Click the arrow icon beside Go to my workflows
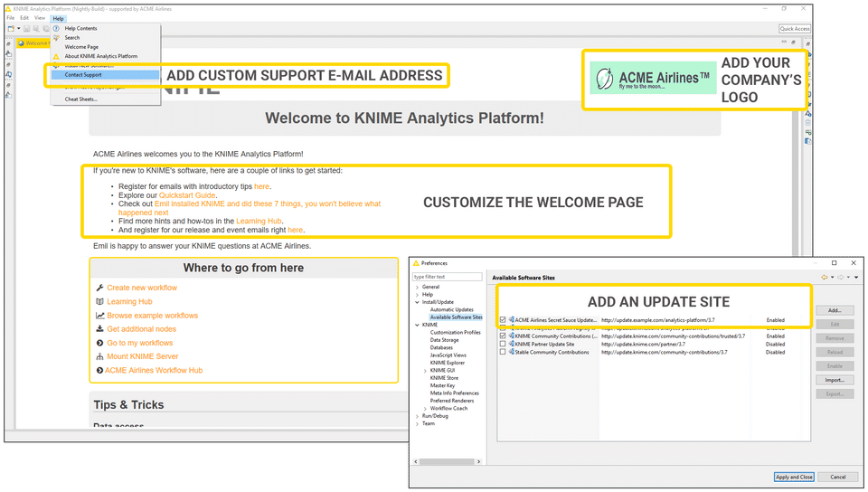868x492 pixels. point(99,343)
